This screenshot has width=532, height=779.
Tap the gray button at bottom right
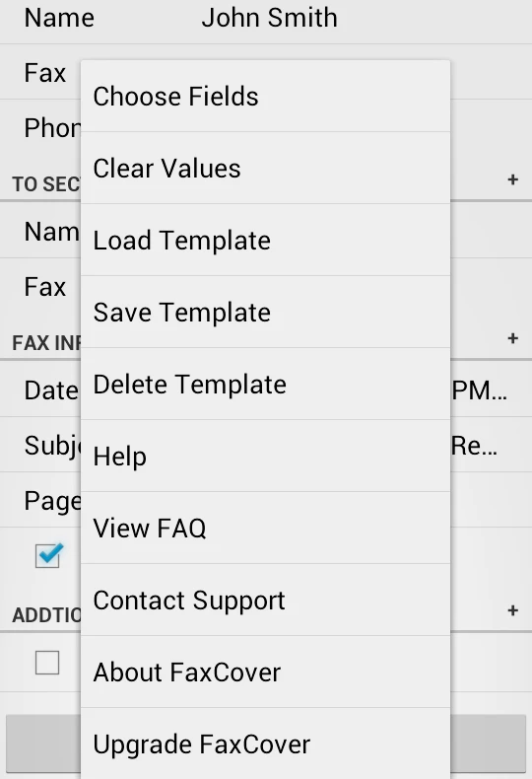(489, 744)
